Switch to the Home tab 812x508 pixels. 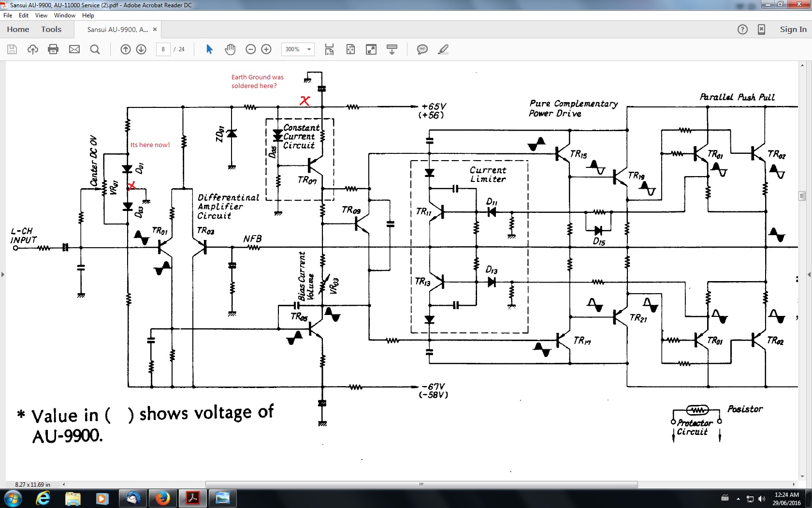18,30
